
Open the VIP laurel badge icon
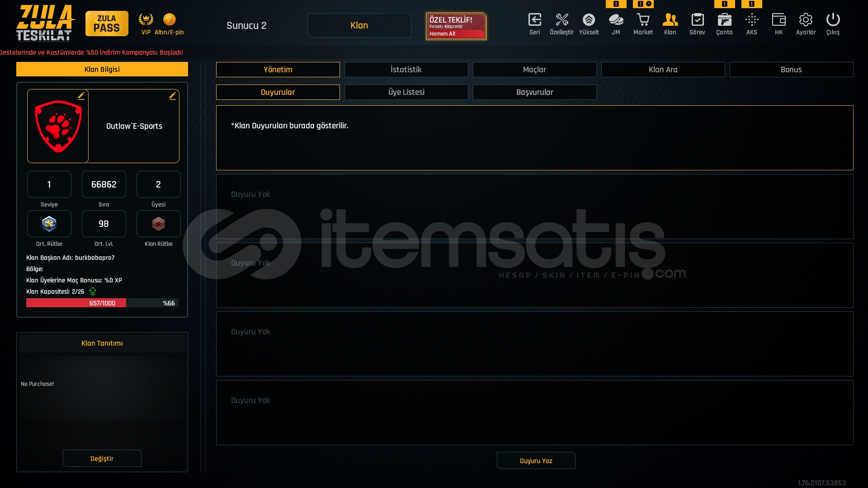click(x=146, y=19)
